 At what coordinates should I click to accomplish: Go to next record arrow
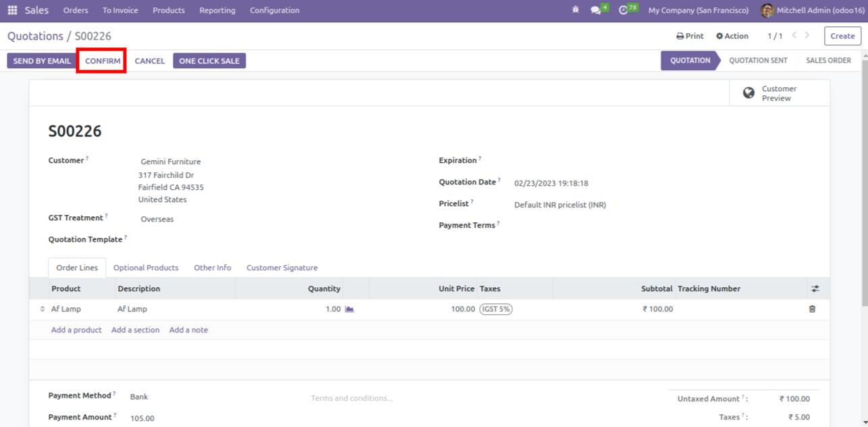807,36
